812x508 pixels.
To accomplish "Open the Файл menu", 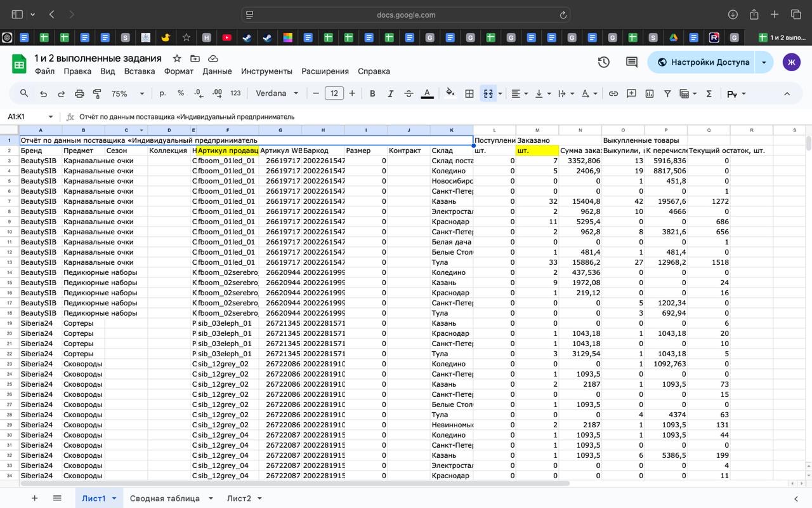I will click(x=44, y=71).
